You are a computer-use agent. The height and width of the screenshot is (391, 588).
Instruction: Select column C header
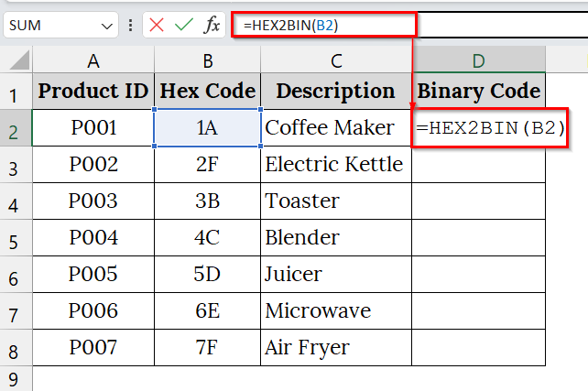pyautogui.click(x=336, y=60)
